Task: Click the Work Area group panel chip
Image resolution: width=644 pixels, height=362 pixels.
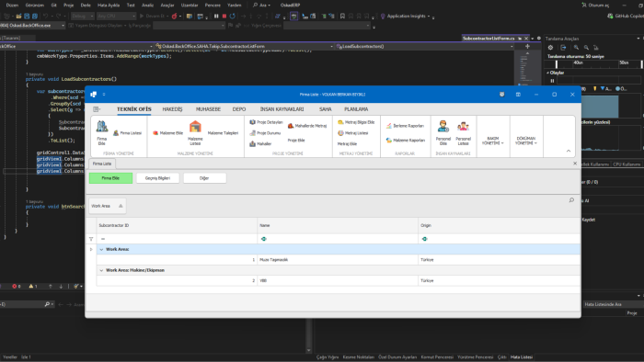Action: [x=107, y=206]
